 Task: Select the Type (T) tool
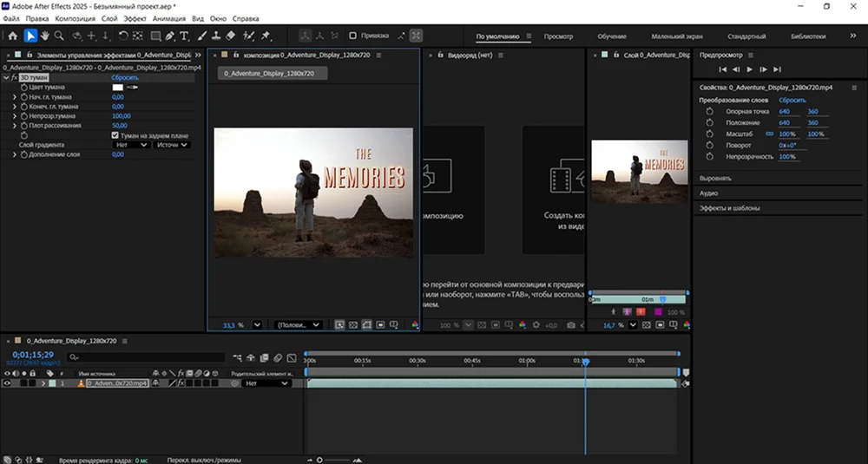(184, 36)
